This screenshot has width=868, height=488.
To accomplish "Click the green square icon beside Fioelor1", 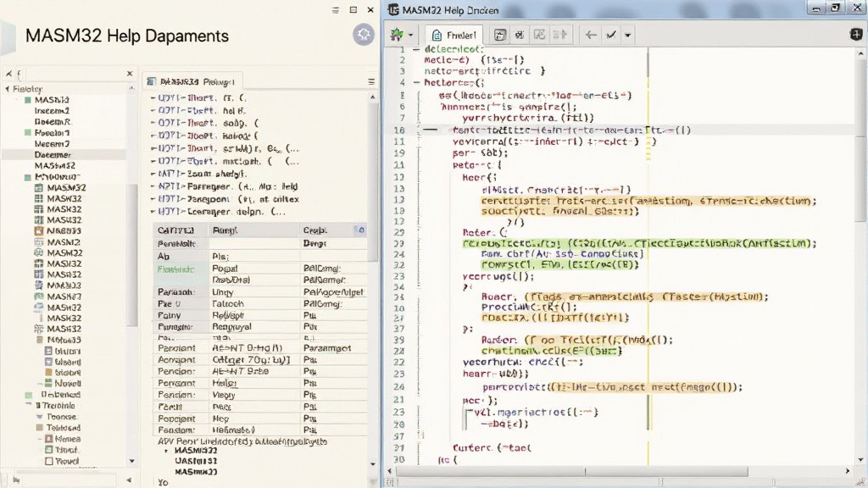I will tap(28, 133).
